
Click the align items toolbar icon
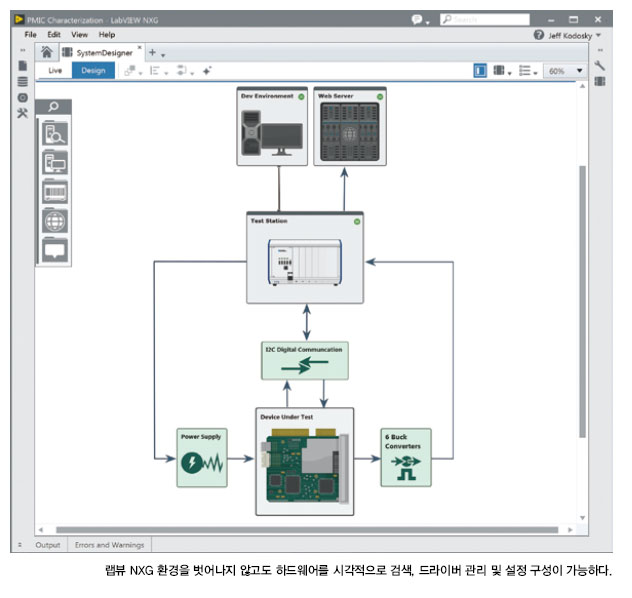pos(154,71)
